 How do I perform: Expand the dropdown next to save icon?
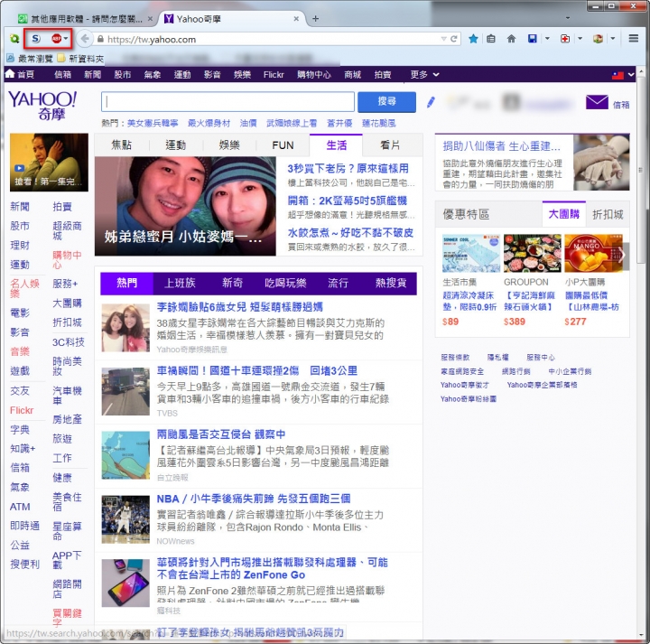[x=547, y=39]
